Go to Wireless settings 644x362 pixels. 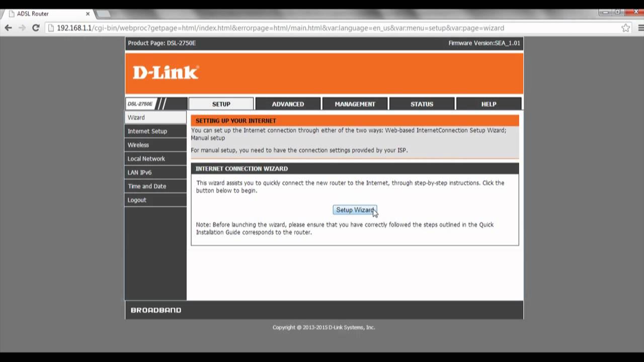[155, 145]
